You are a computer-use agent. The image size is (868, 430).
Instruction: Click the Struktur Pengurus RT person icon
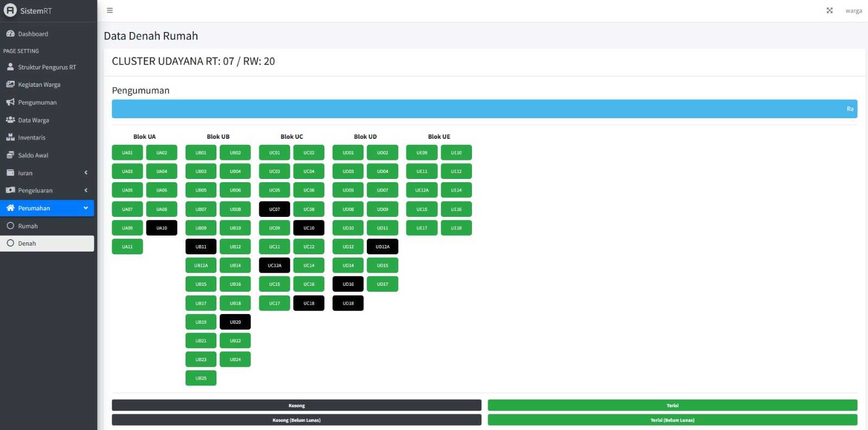[x=10, y=67]
